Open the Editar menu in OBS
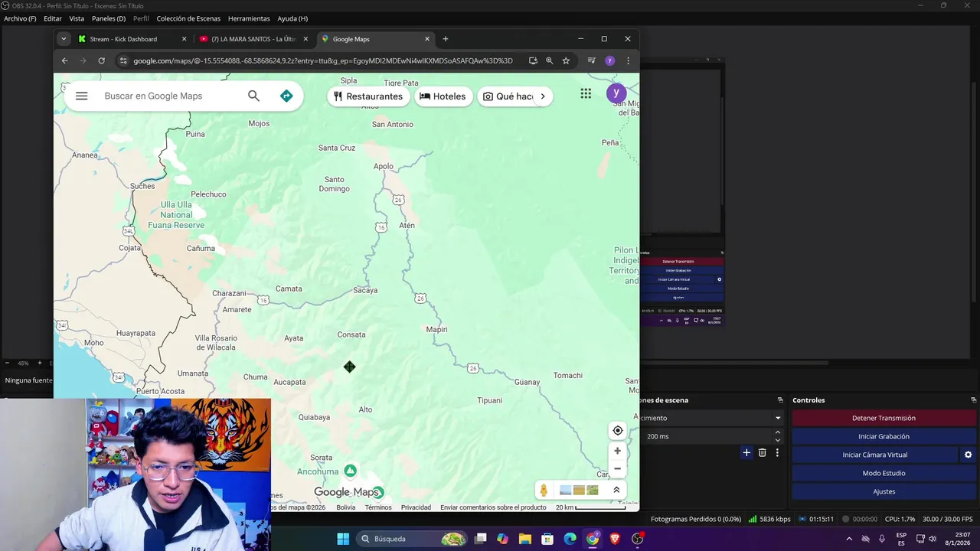Image resolution: width=980 pixels, height=551 pixels. [x=53, y=18]
